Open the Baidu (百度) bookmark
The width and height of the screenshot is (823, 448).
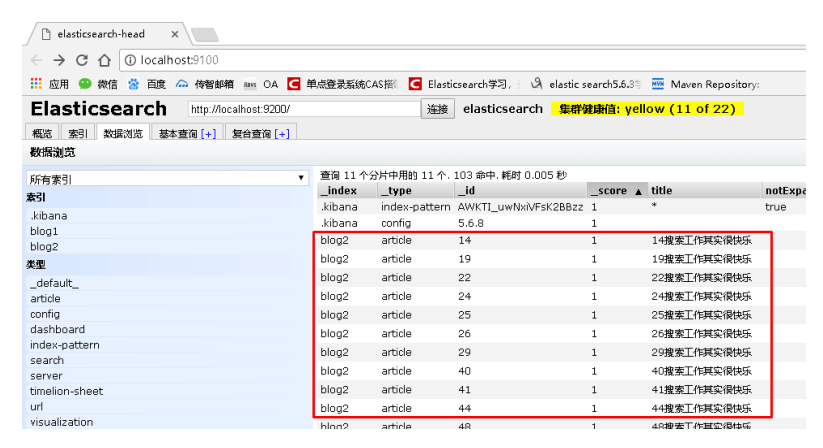(x=147, y=84)
